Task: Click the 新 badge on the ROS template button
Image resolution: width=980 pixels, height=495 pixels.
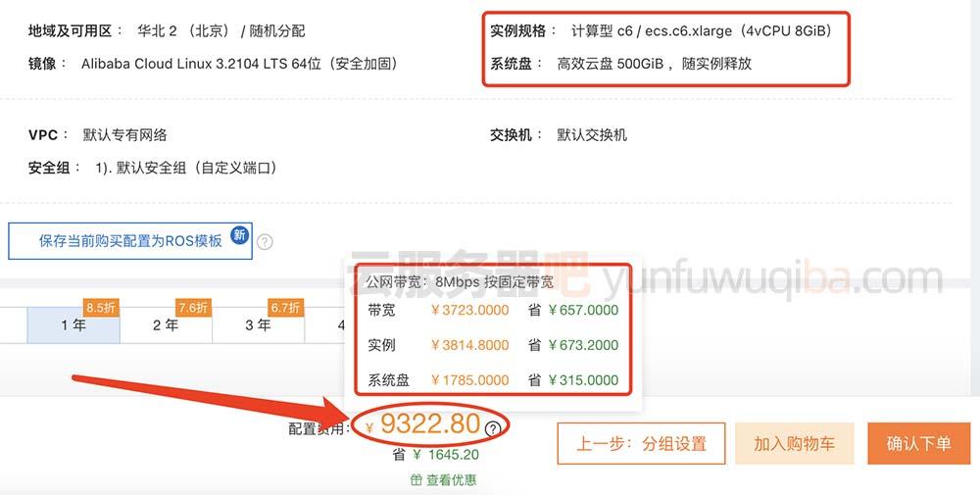Action: pos(239,235)
